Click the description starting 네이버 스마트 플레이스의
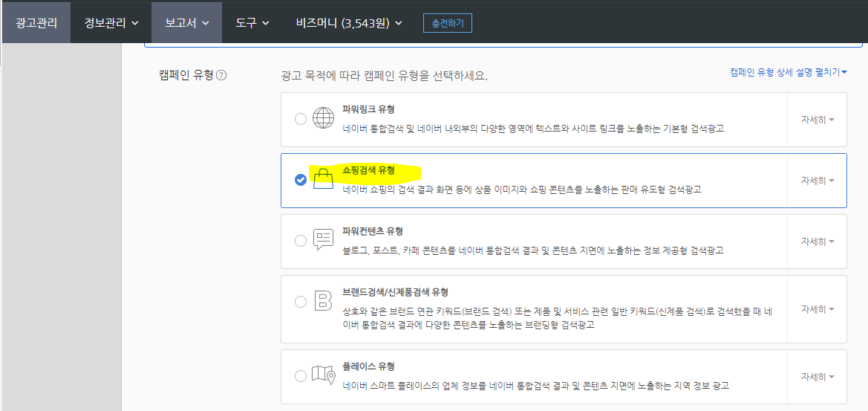The width and height of the screenshot is (868, 411). click(x=536, y=386)
